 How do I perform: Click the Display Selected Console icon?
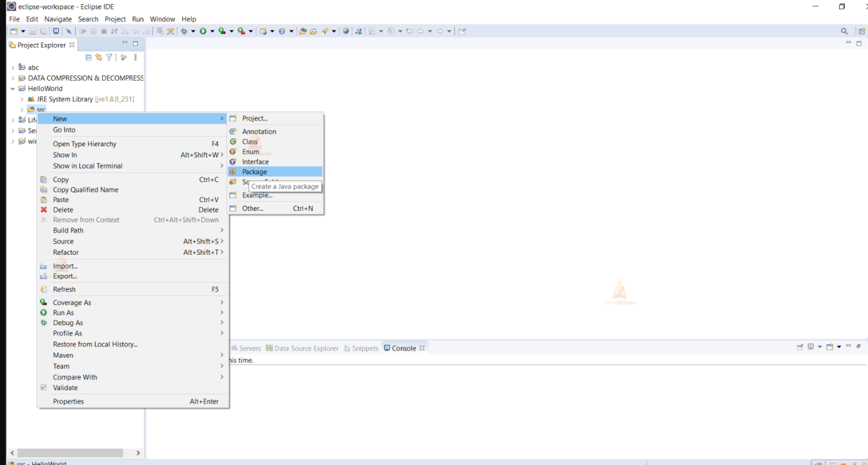[x=811, y=347]
